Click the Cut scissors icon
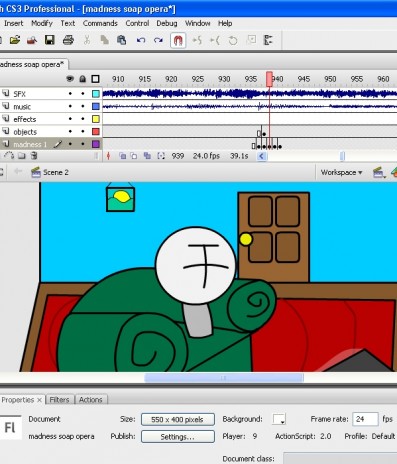Image resolution: width=397 pixels, height=464 pixels. coord(87,40)
